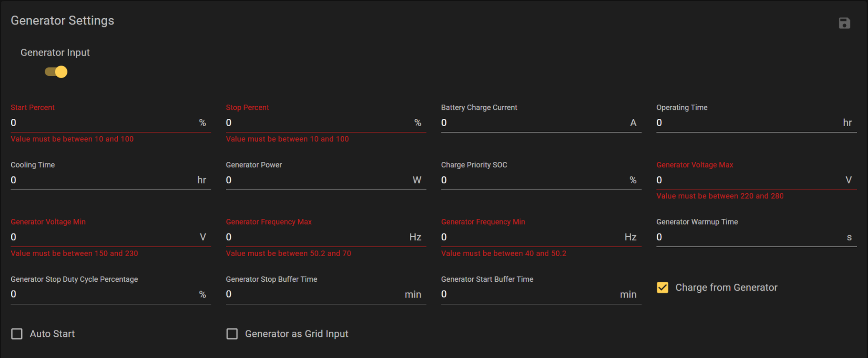Edit the Cooling Time value
Image resolution: width=868 pixels, height=358 pixels.
pos(102,180)
